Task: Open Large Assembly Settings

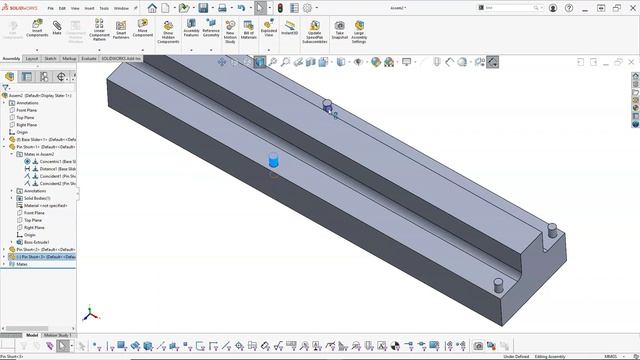Action: [359, 32]
